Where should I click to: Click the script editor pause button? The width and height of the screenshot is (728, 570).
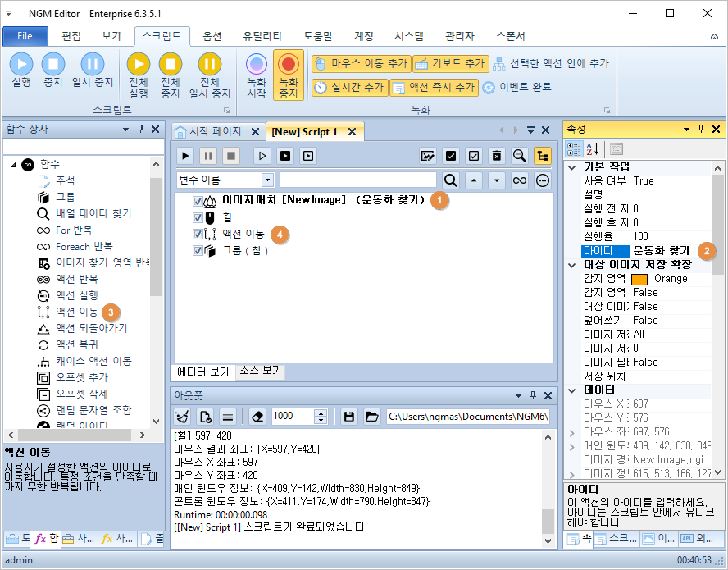pyautogui.click(x=208, y=156)
